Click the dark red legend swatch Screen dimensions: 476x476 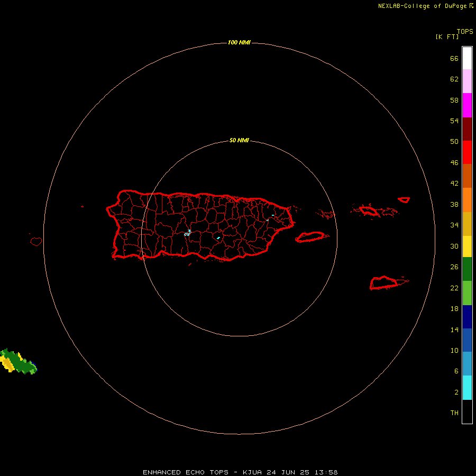tap(467, 129)
